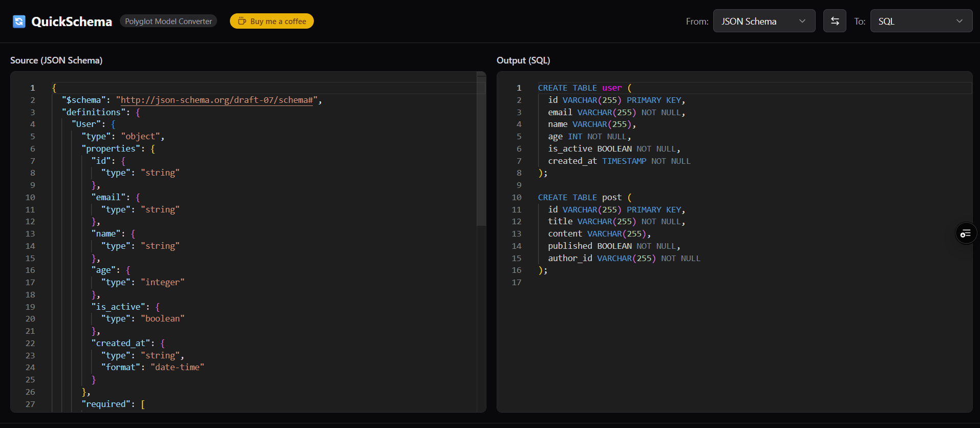Click the post table name in output
The height and width of the screenshot is (428, 980).
click(612, 197)
